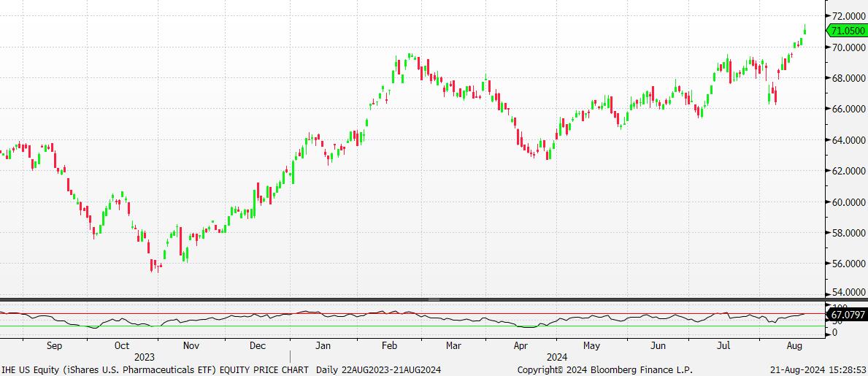
Task: Click the Sep month label
Action: (54, 345)
